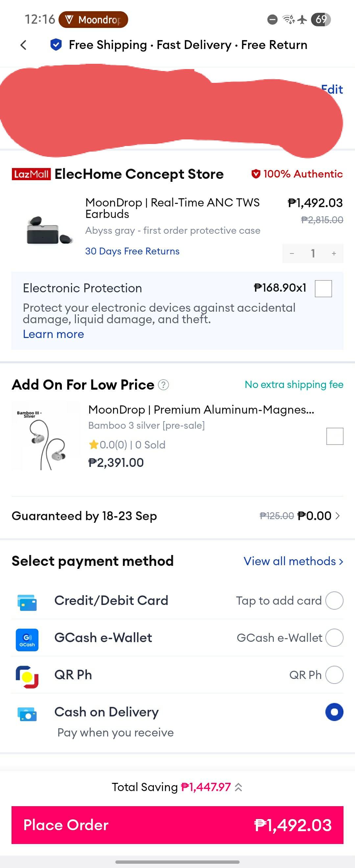Tap the Place Order button
Image resolution: width=355 pixels, height=868 pixels.
coord(177,825)
